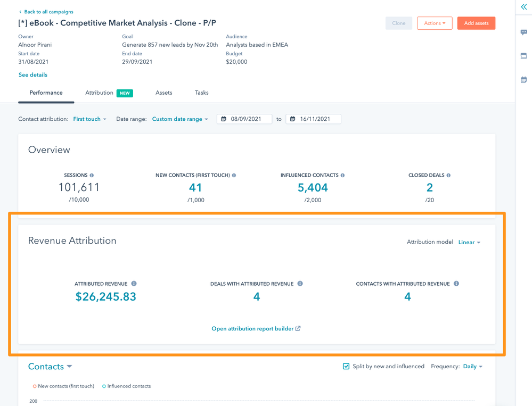Show info for New Contacts (First Touch)

[x=234, y=175]
